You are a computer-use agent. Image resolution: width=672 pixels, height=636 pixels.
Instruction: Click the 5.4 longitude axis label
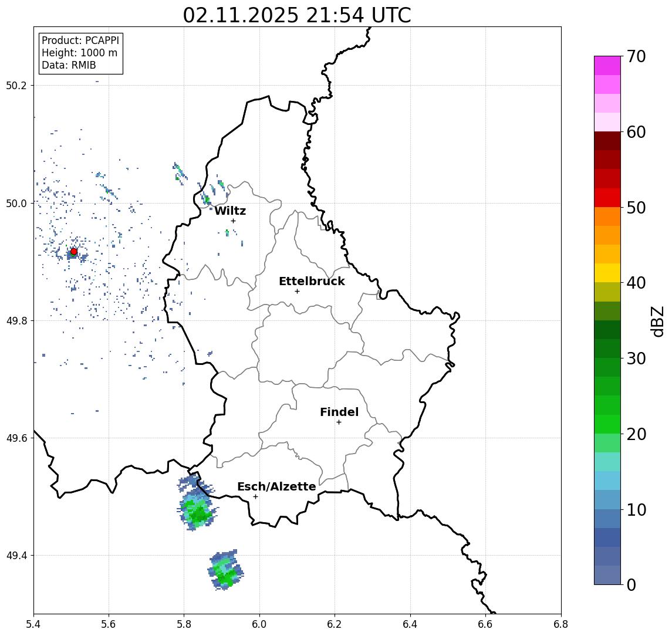(x=33, y=624)
